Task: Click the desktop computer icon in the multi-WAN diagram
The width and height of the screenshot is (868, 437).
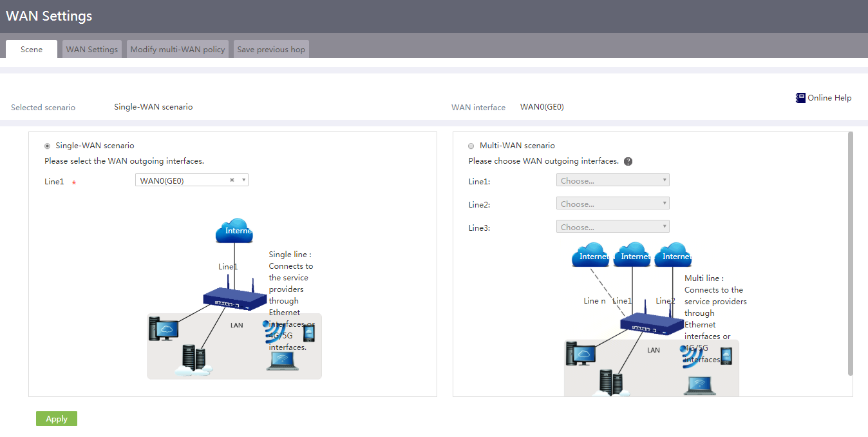Action: (x=581, y=354)
